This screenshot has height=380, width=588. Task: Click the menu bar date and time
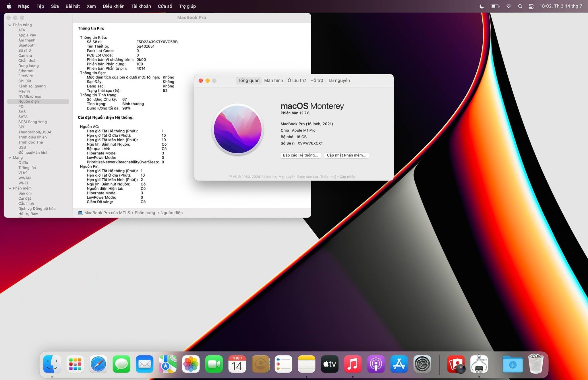click(561, 6)
